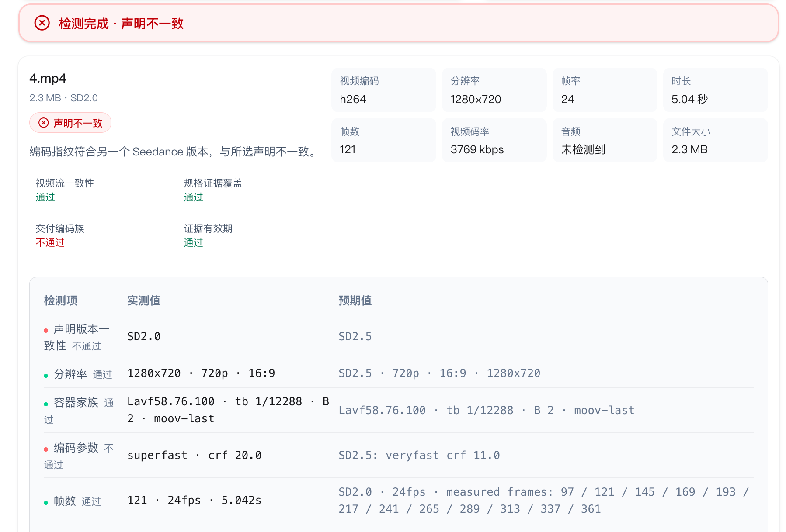Viewport: 786px width, 532px height.
Task: Click measured value superfast · crf 20.0
Action: point(195,455)
